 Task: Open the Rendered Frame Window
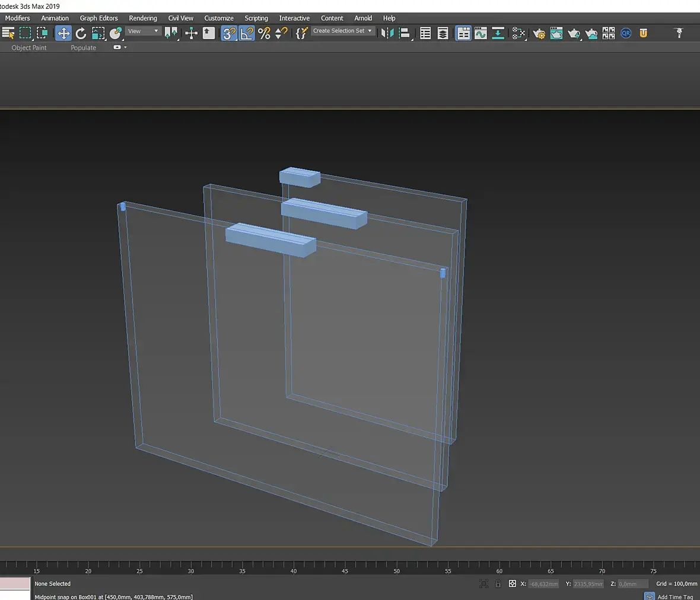[x=556, y=33]
